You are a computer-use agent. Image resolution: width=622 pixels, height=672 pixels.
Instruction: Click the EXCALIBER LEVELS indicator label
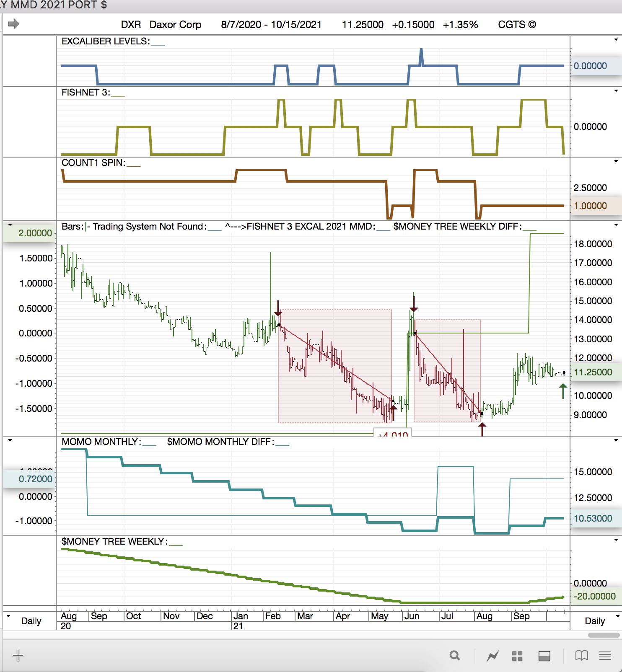click(x=105, y=41)
